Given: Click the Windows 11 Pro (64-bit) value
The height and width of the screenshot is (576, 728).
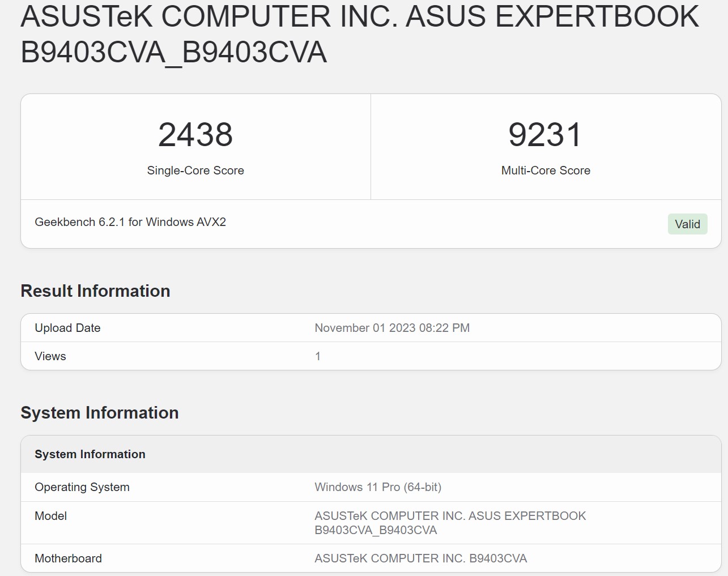Looking at the screenshot, I should tap(378, 487).
